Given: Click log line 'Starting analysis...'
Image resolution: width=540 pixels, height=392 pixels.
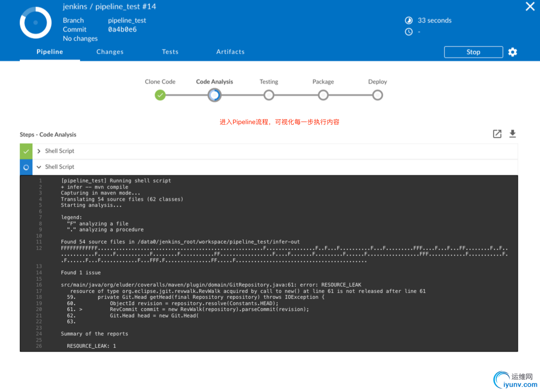Looking at the screenshot, I should [x=91, y=205].
